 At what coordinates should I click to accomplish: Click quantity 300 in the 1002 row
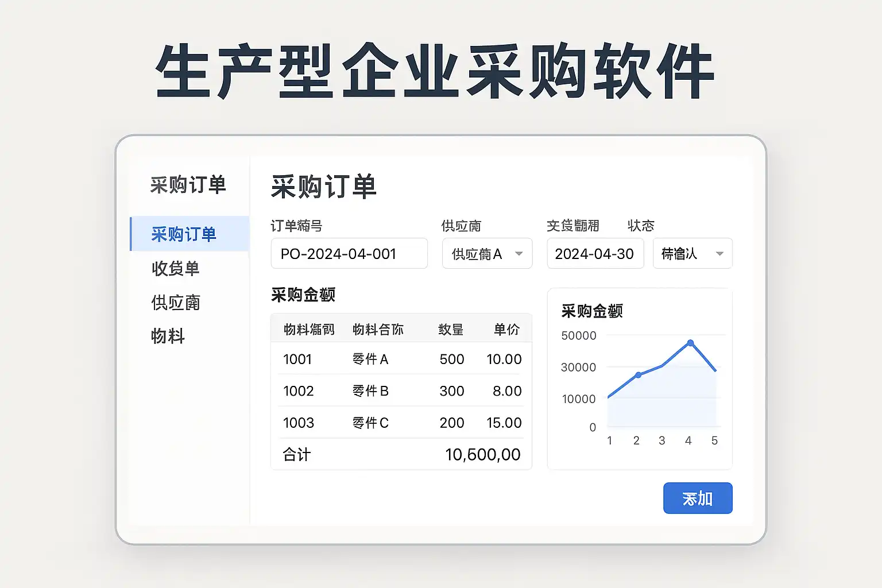point(452,391)
